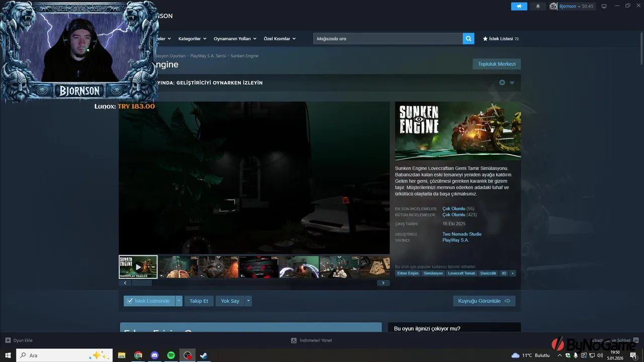644x362 pixels.
Task: Open İndirmeleri Yönet downloads
Action: pos(311,340)
